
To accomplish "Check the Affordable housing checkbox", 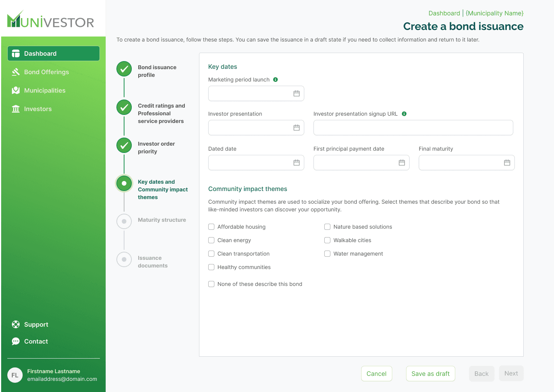I will tap(211, 227).
